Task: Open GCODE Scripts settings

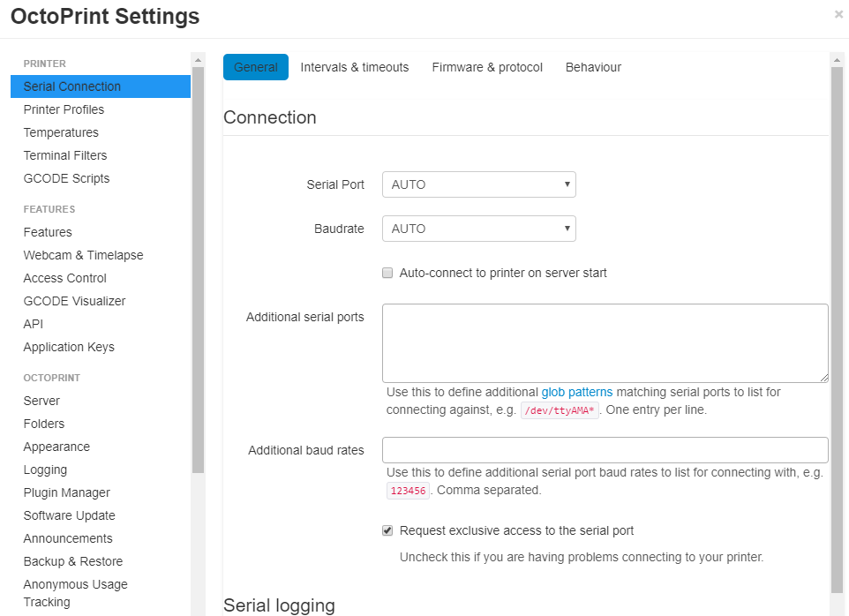Action: [x=66, y=178]
